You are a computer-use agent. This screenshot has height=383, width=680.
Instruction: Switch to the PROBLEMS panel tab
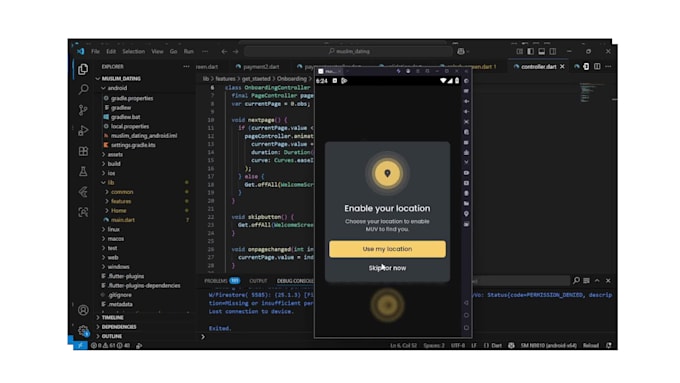click(222, 281)
